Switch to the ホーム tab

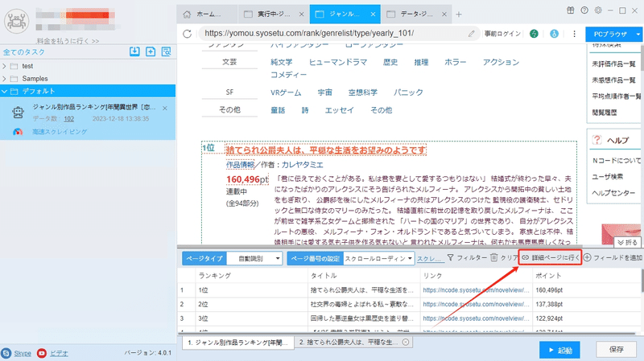208,14
